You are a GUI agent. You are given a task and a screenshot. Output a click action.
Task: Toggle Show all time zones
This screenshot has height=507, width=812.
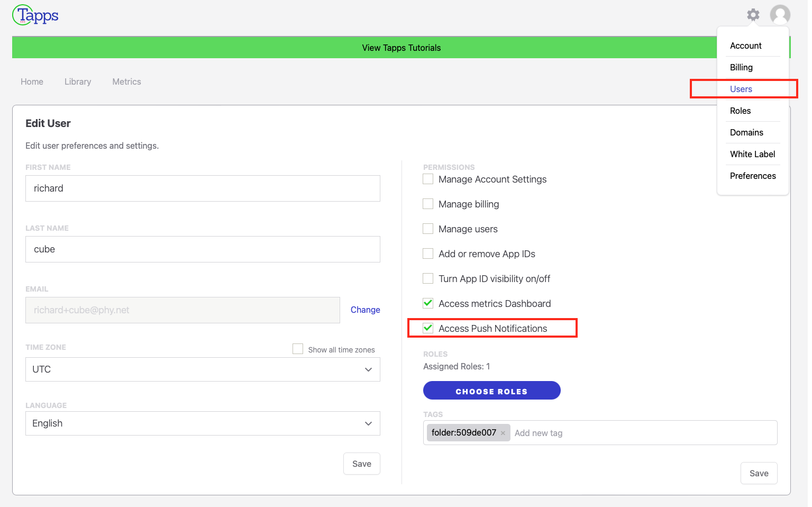[298, 349]
